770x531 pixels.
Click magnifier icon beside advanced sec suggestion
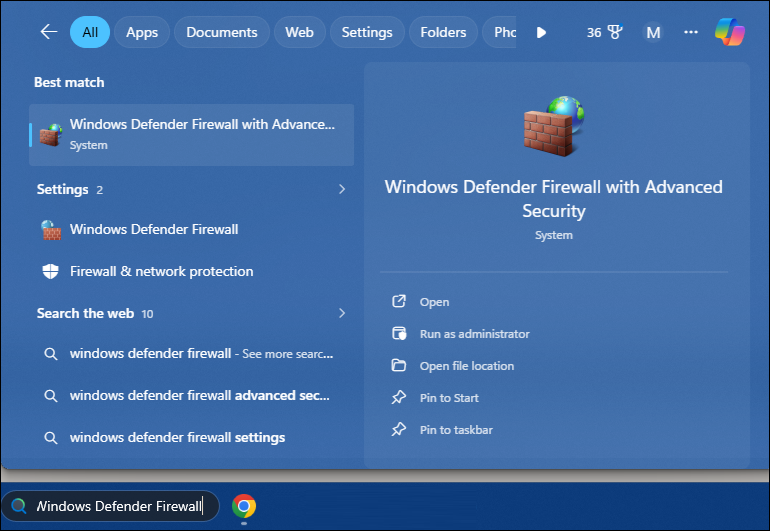pyautogui.click(x=51, y=395)
